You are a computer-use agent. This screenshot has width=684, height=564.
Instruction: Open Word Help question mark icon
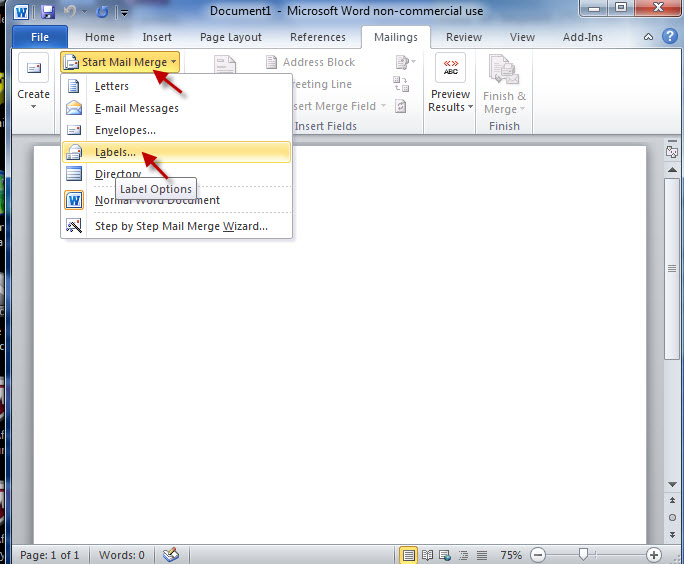pos(670,36)
